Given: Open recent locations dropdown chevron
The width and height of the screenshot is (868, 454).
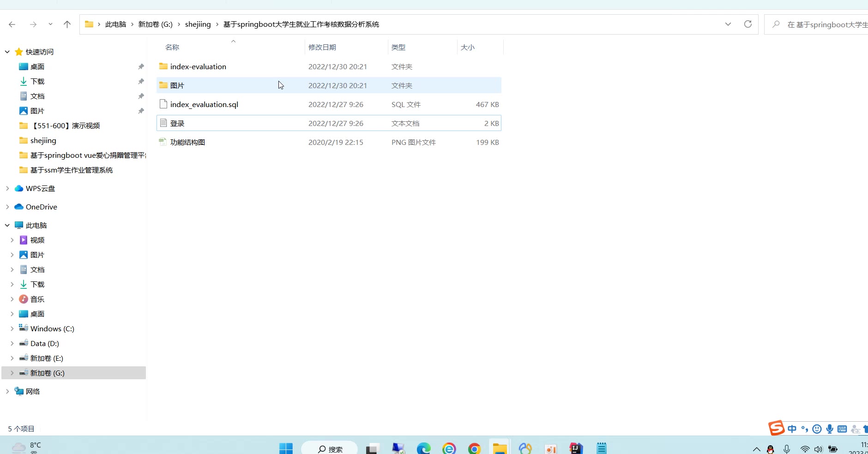Looking at the screenshot, I should tap(50, 24).
